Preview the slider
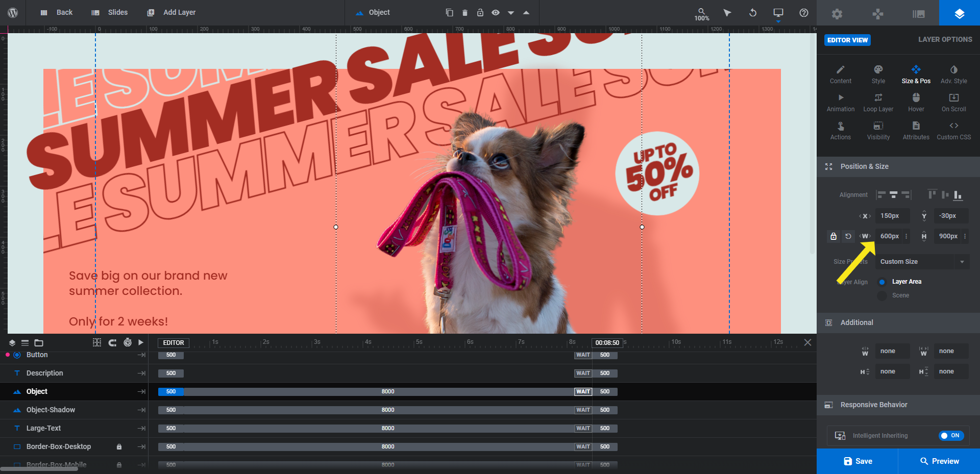The width and height of the screenshot is (980, 474). [x=939, y=461]
